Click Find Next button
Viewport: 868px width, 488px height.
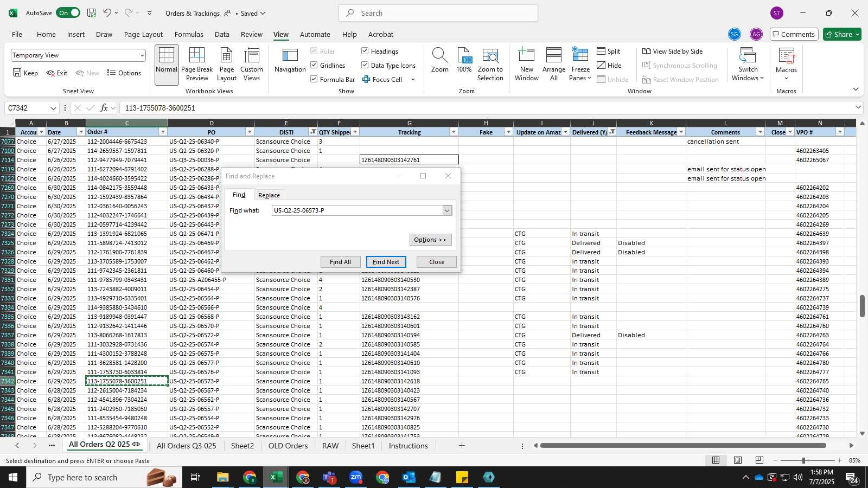click(386, 262)
